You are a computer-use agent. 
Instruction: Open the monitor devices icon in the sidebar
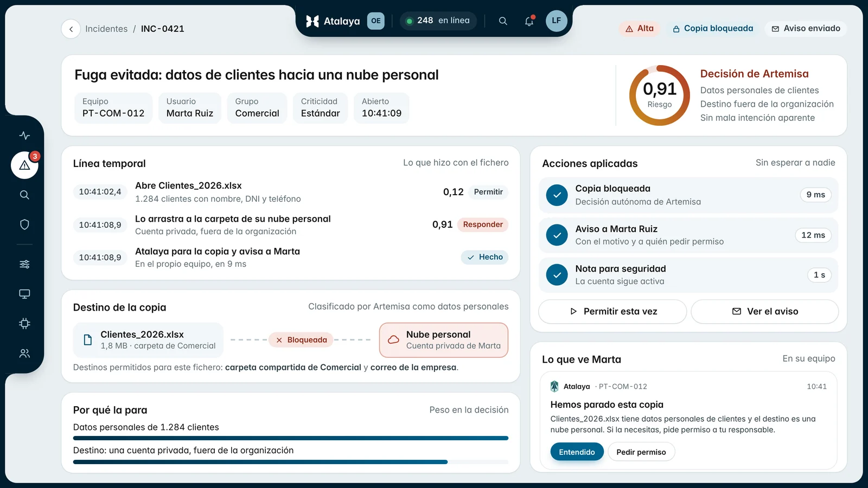point(24,294)
